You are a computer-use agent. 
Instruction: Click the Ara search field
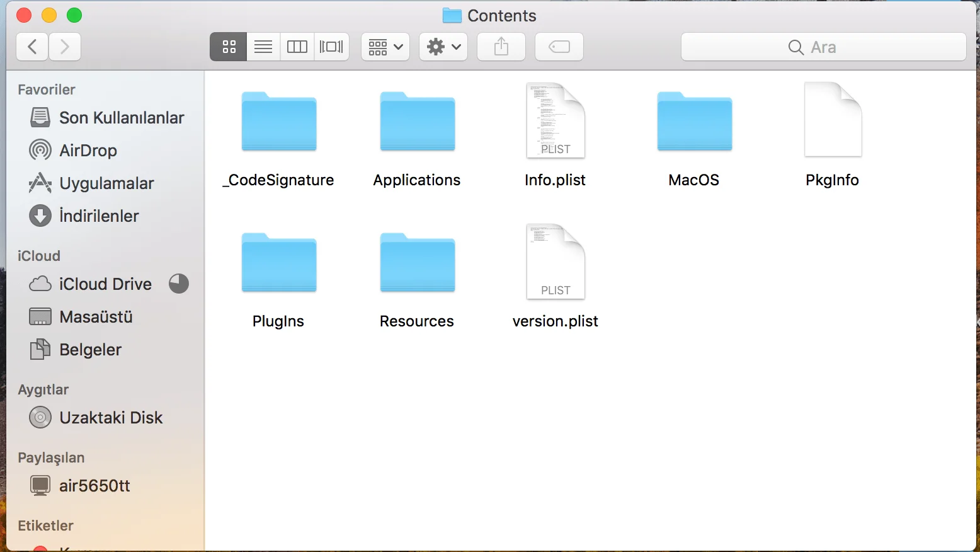(x=823, y=47)
